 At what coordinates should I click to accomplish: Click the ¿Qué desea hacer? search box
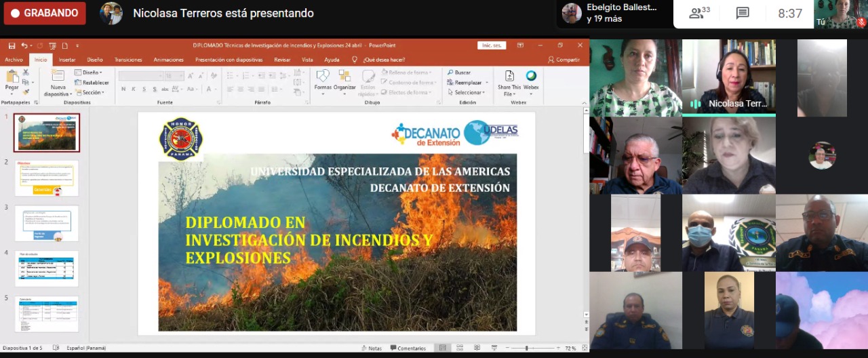pyautogui.click(x=378, y=60)
